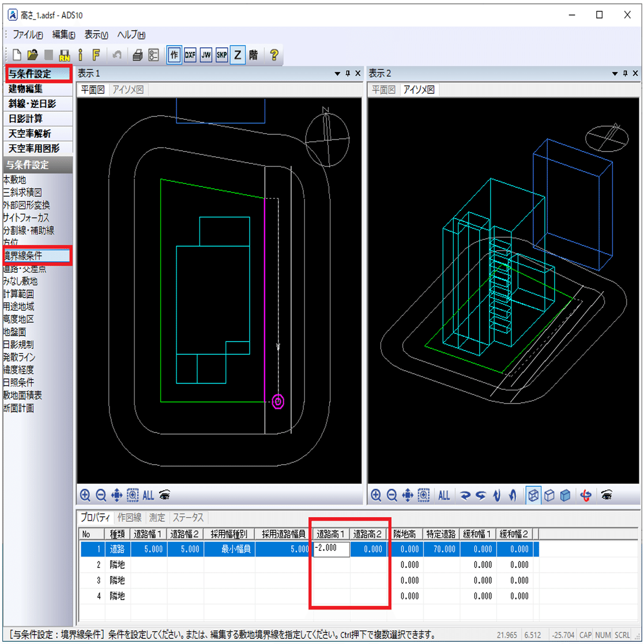
Task: Create a new file with the blank page icon
Action: [17, 55]
